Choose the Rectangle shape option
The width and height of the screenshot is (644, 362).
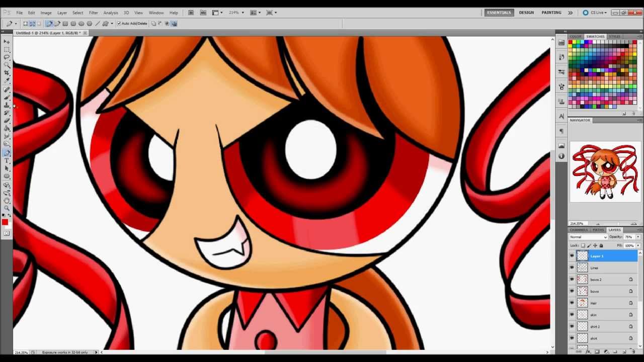point(65,23)
